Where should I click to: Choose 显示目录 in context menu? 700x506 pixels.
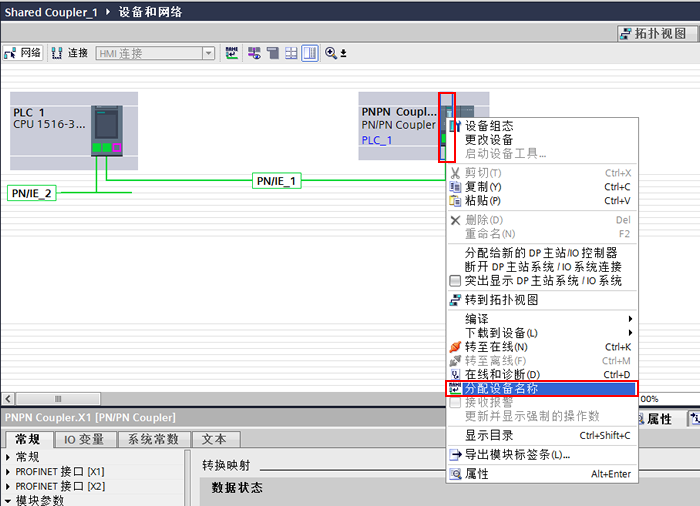pyautogui.click(x=542, y=435)
